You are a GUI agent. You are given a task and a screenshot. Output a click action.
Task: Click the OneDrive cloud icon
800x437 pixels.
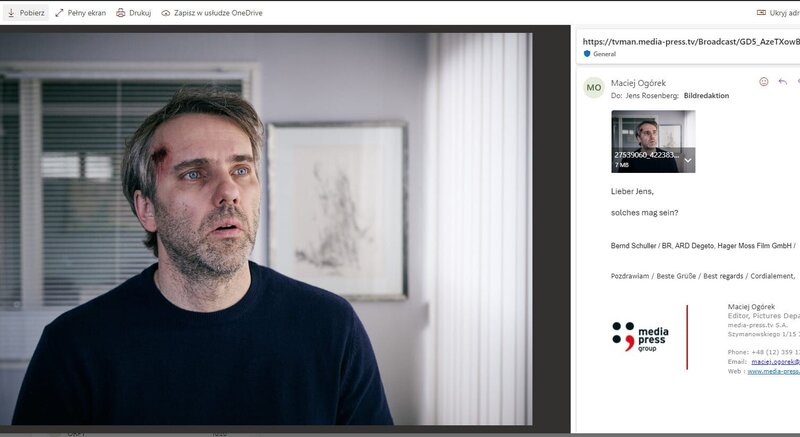pos(166,13)
